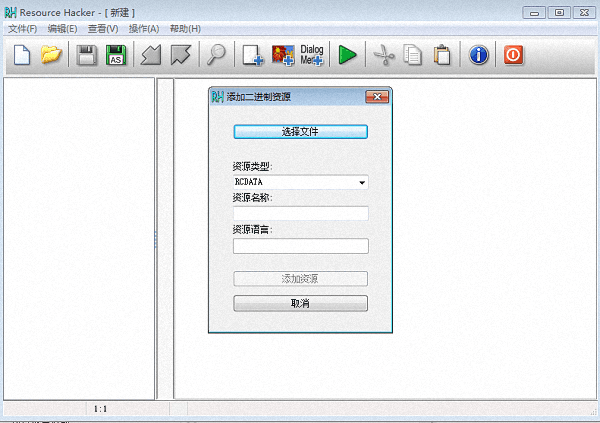Open the 查看(V) menu
Screen dimensions: 600x423
click(103, 29)
